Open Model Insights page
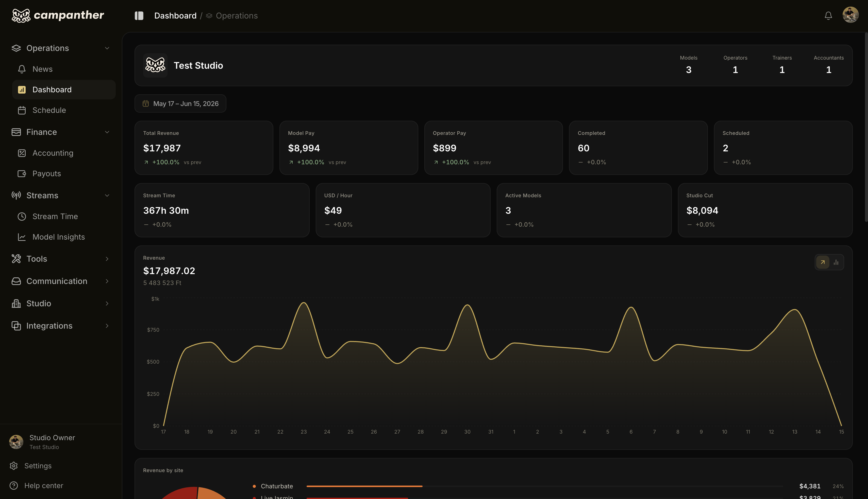The image size is (868, 499). [64, 237]
